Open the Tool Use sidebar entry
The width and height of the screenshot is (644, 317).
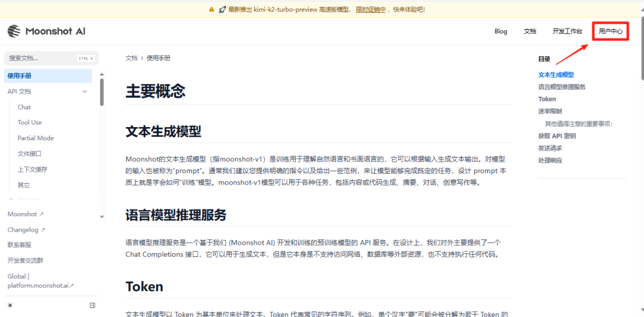tap(30, 122)
